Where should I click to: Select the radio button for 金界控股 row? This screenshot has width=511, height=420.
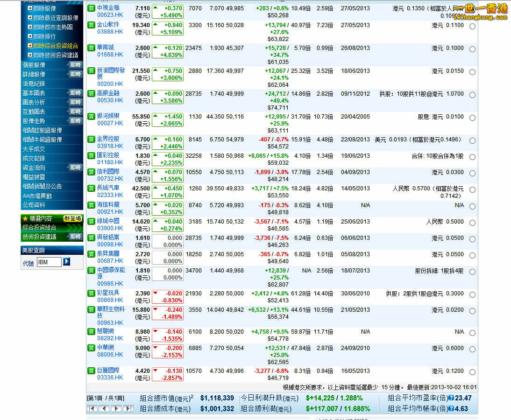(472, 140)
